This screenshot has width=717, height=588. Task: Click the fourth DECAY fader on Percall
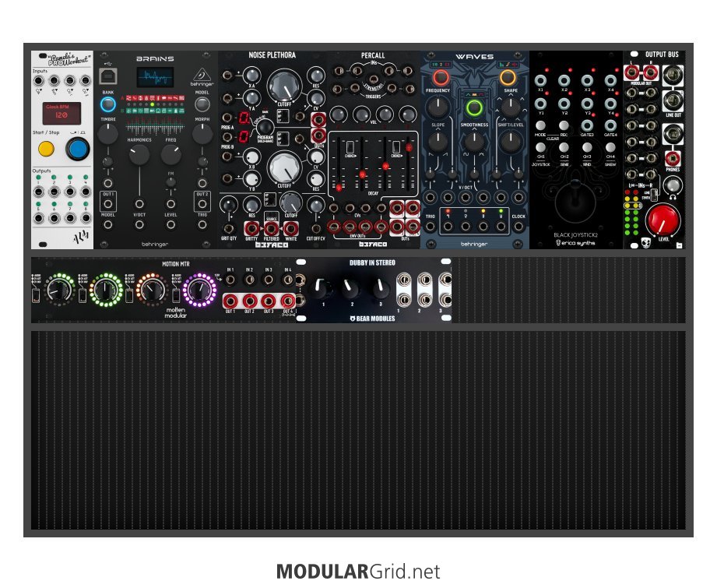(409, 147)
